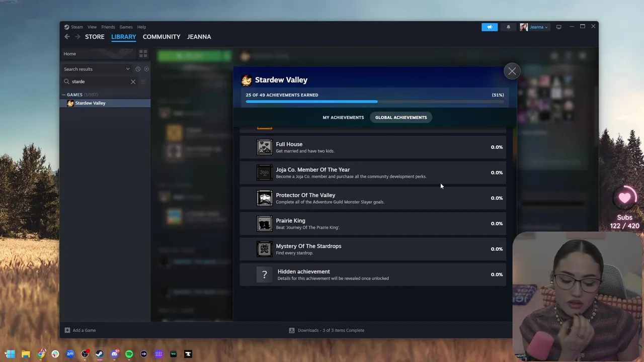This screenshot has height=362, width=644.
Task: Click the Prairie King achievement icon
Action: tap(265, 224)
